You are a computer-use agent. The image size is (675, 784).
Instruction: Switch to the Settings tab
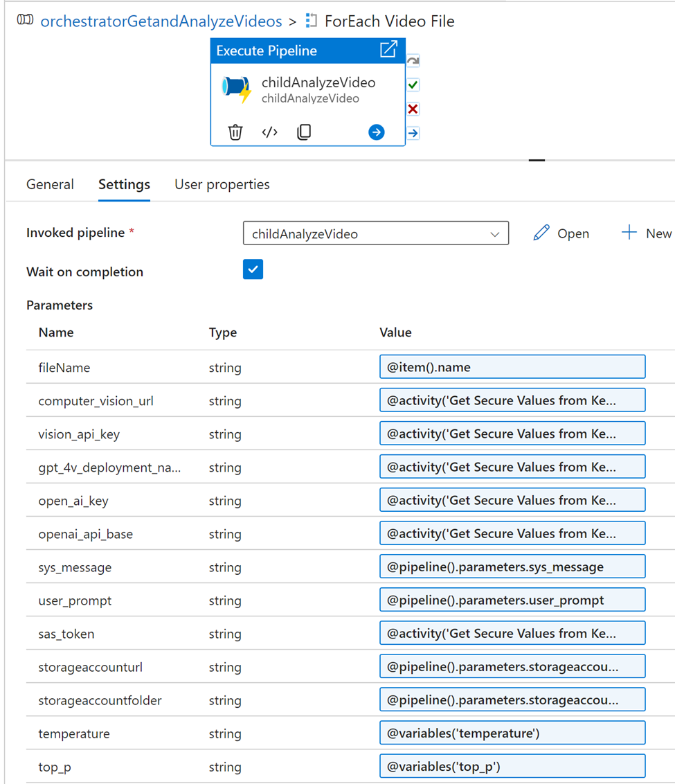click(x=124, y=184)
